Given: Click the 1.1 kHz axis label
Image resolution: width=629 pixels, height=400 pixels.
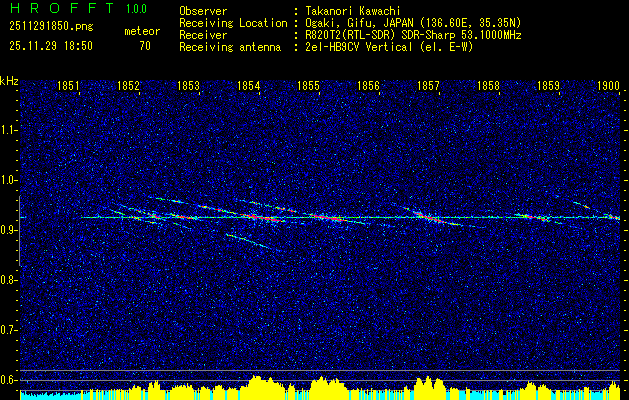Looking at the screenshot, I should click(9, 130).
